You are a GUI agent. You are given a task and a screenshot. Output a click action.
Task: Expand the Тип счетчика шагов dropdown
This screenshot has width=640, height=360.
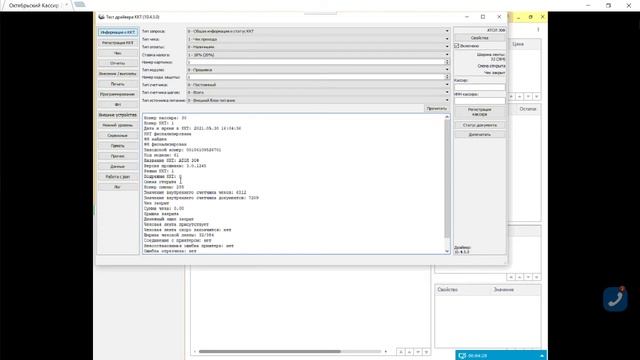[318, 93]
